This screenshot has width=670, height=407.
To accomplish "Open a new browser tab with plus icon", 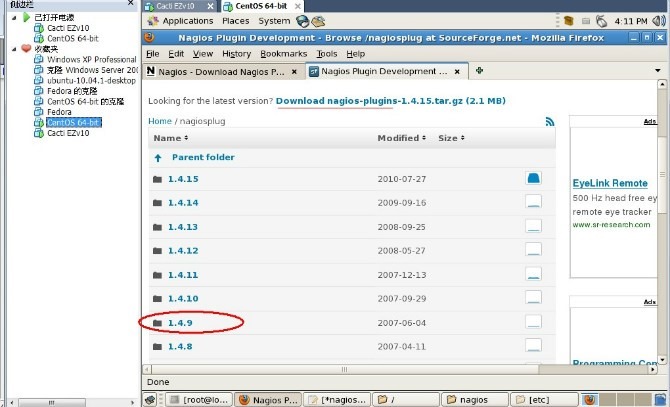I will (x=479, y=70).
